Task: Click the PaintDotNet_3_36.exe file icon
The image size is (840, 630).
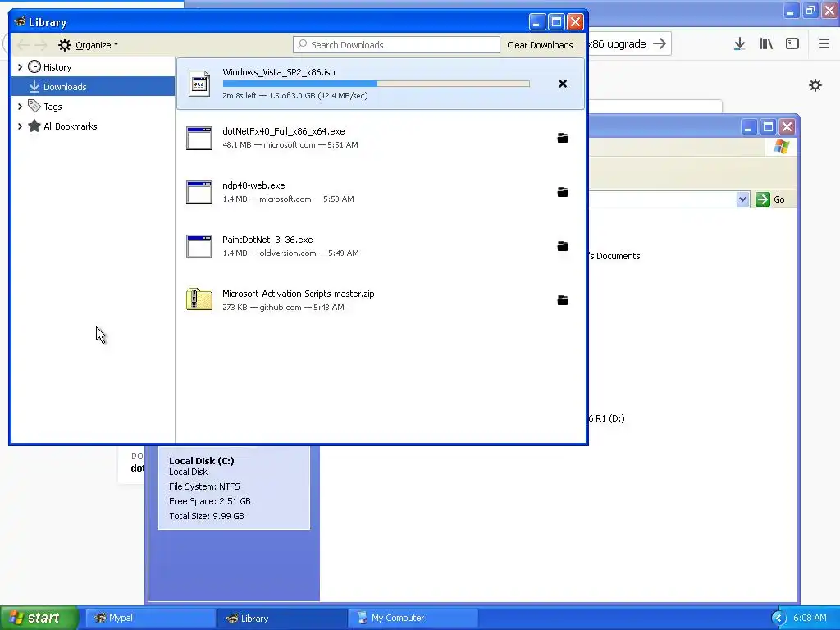Action: click(199, 246)
